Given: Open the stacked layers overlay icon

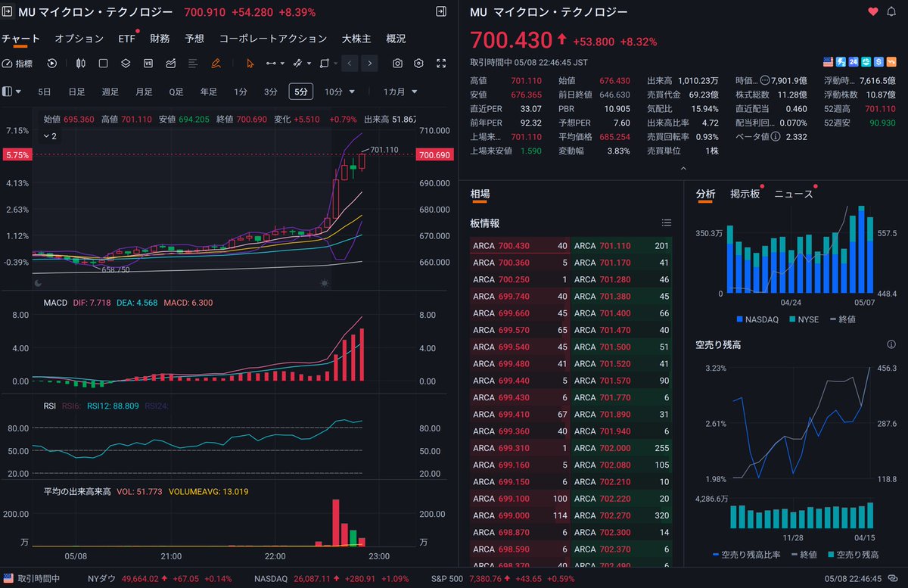Looking at the screenshot, I should pyautogui.click(x=126, y=64).
